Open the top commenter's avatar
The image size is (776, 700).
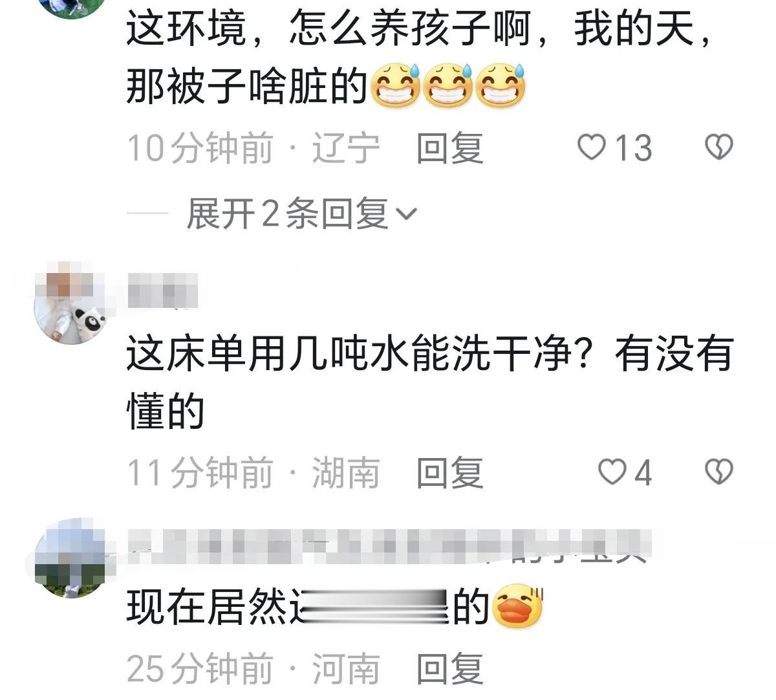click(70, 8)
